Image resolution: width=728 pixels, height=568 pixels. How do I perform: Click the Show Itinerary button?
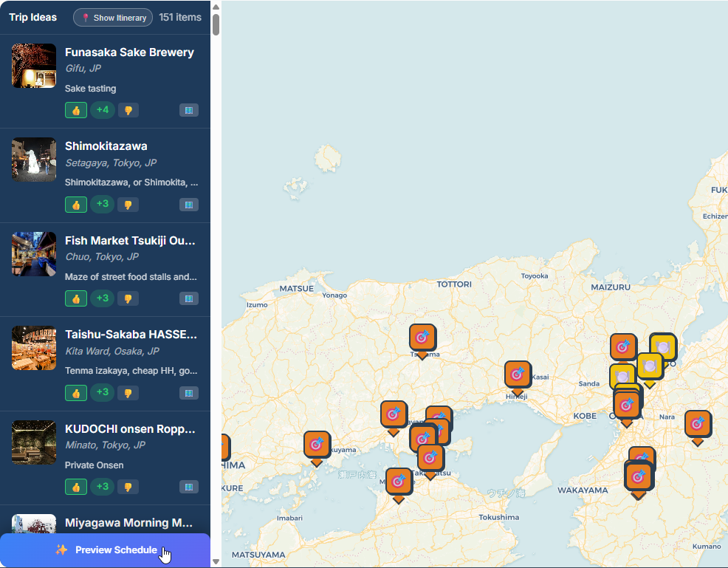pyautogui.click(x=113, y=18)
